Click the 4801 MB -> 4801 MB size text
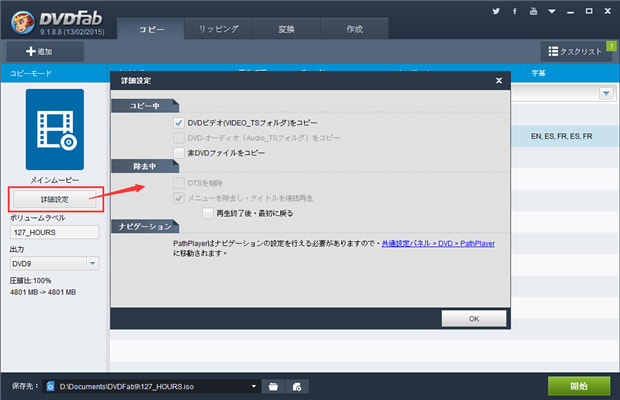620x400 pixels. [x=43, y=292]
